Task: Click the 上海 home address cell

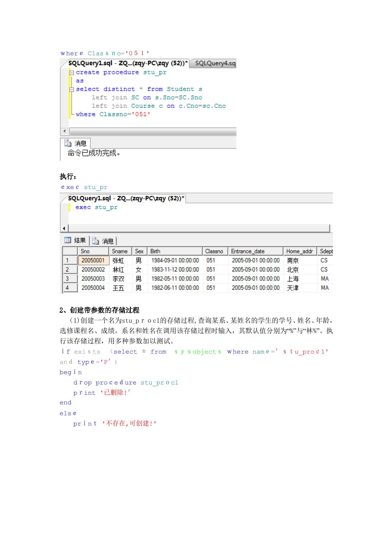Action: tap(300, 279)
